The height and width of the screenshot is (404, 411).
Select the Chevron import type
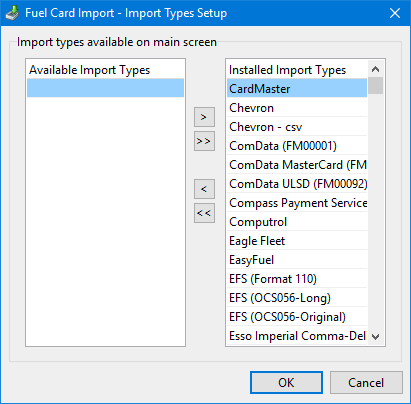click(x=297, y=108)
